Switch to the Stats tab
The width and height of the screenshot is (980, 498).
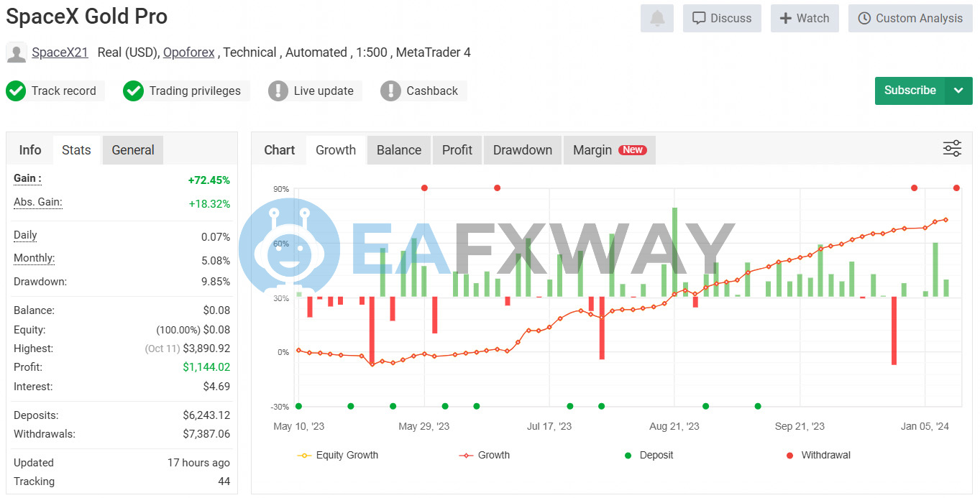[76, 150]
